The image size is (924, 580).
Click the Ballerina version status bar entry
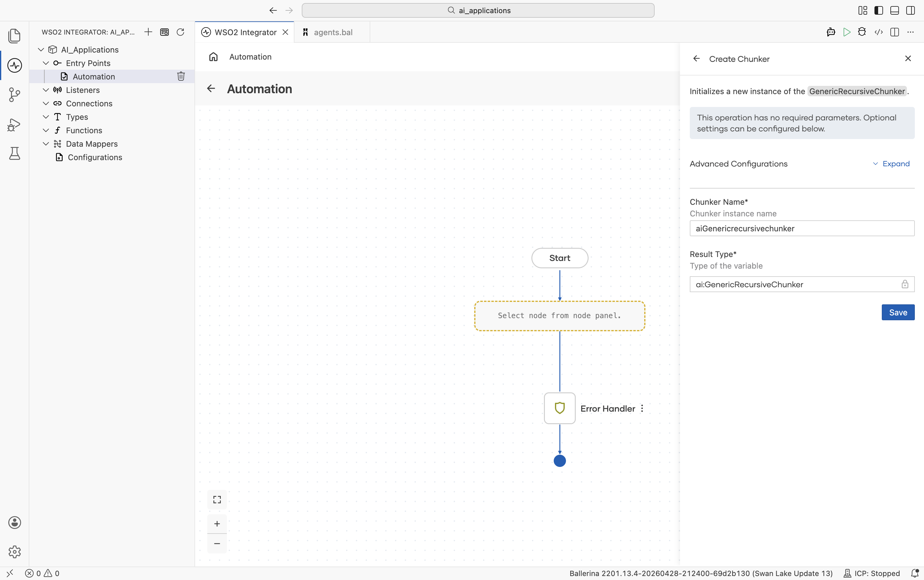[x=701, y=573]
